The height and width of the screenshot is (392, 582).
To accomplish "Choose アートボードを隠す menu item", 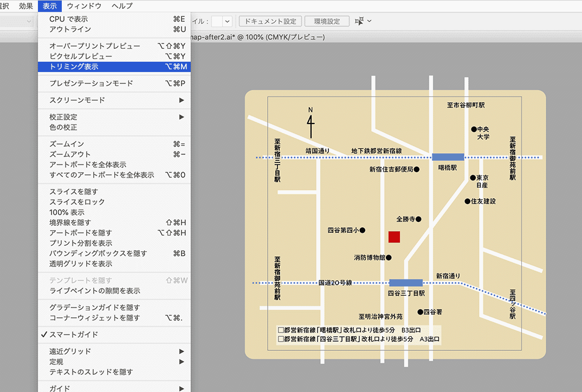I will click(114, 233).
